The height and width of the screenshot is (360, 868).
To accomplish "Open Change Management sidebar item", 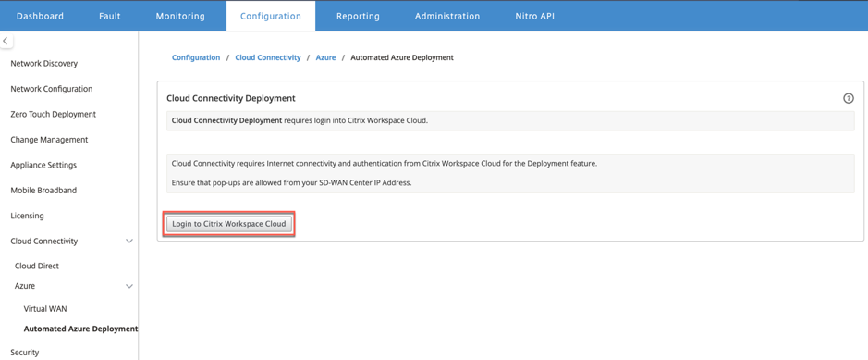I will tap(49, 140).
